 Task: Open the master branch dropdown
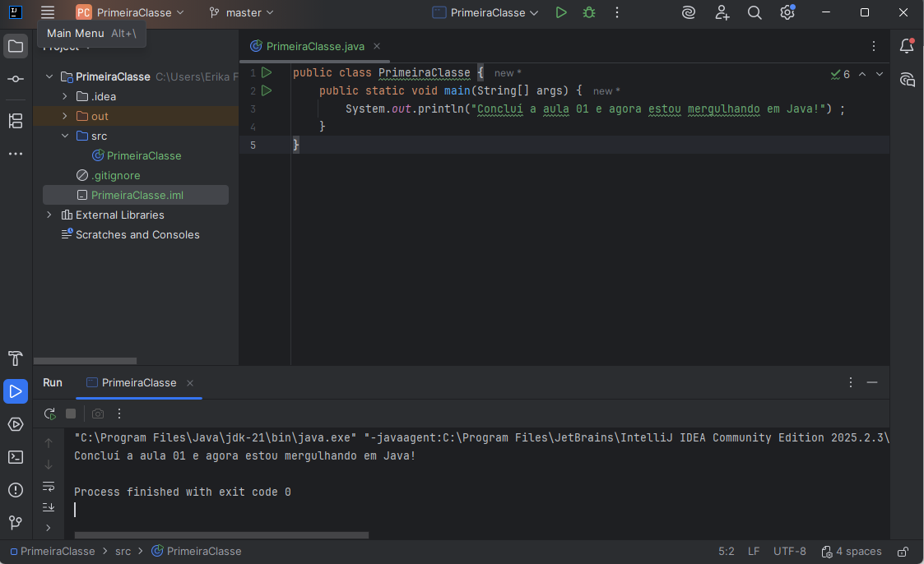click(241, 12)
